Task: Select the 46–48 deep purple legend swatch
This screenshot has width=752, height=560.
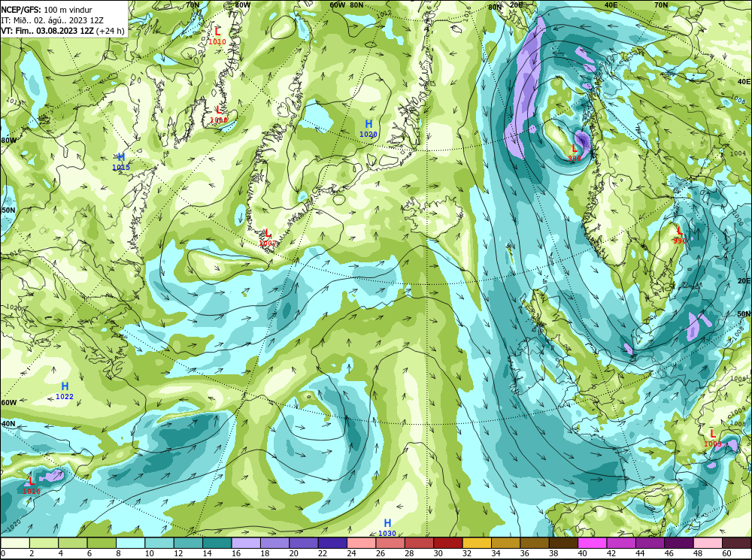Action: tap(678, 543)
